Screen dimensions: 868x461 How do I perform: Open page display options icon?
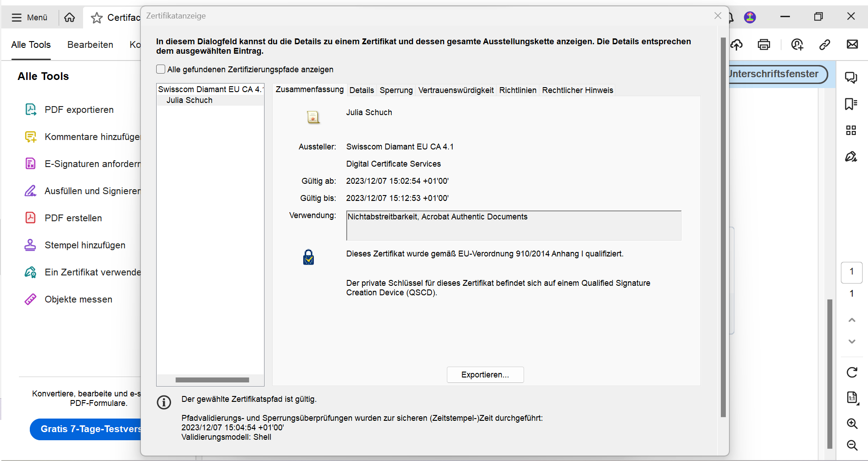852,398
